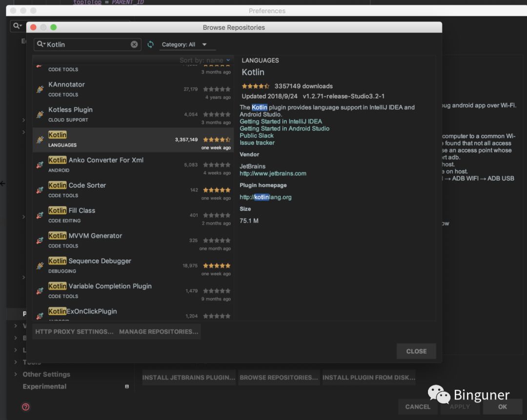Viewport: 527px width, 420px height.
Task: Select the KotlinExOnClickPlugin icon
Action: click(x=40, y=316)
